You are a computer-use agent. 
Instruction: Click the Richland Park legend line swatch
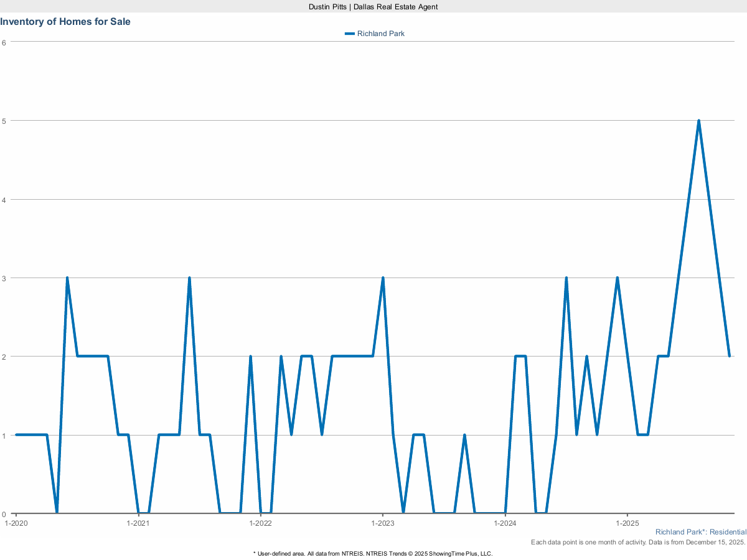point(349,34)
